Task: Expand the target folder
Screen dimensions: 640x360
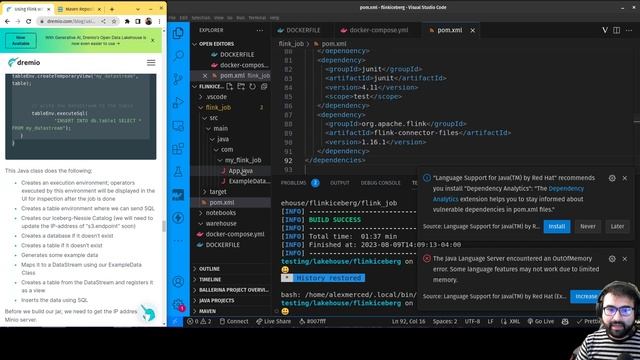Action: 218,191
